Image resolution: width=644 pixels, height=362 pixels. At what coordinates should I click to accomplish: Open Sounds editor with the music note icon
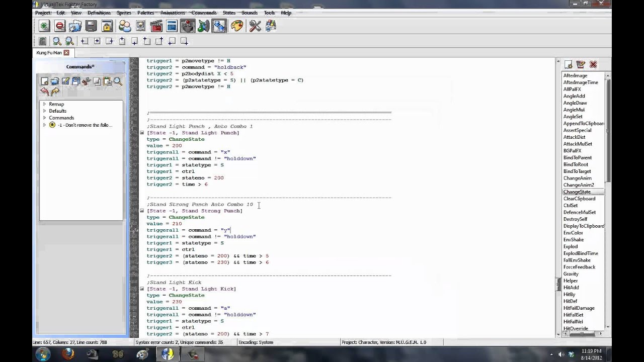[x=203, y=26]
